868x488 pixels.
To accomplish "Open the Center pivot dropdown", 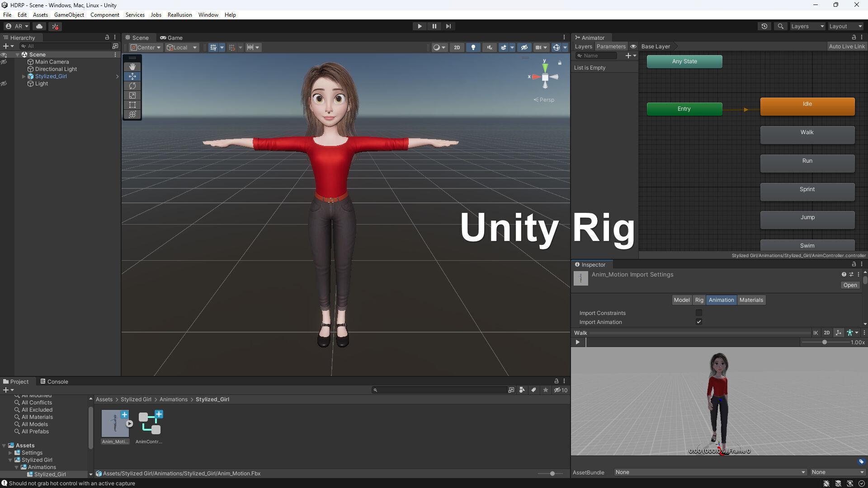I will [146, 47].
